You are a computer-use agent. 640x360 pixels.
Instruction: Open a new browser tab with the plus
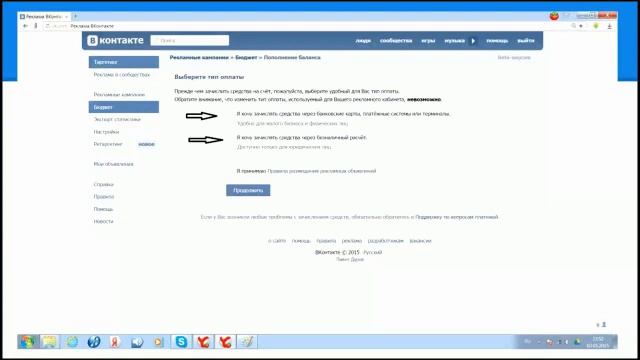(x=75, y=16)
